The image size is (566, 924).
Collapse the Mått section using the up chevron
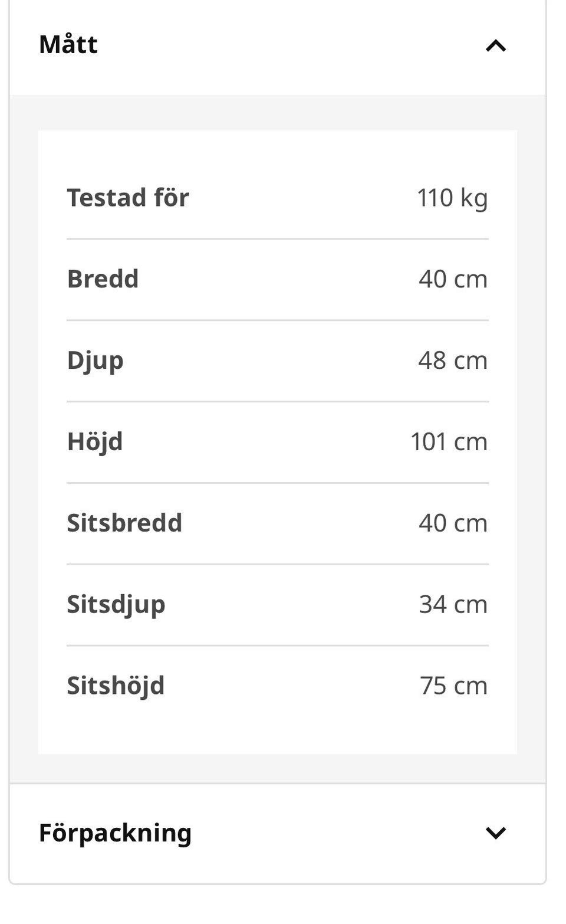point(496,45)
